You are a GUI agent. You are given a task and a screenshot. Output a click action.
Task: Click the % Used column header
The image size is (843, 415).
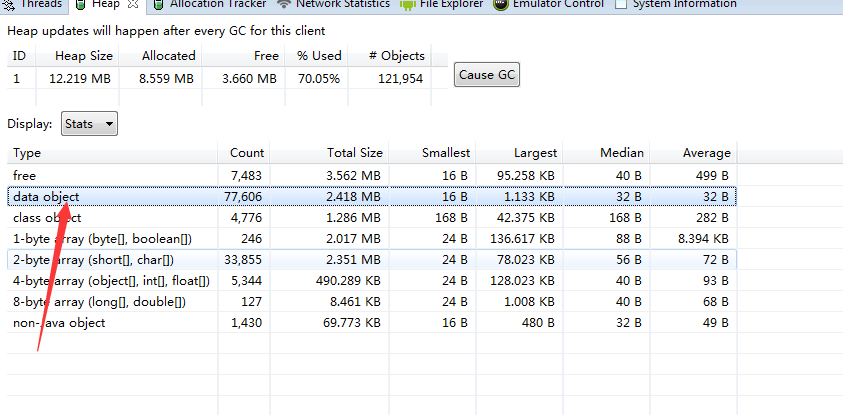(318, 56)
